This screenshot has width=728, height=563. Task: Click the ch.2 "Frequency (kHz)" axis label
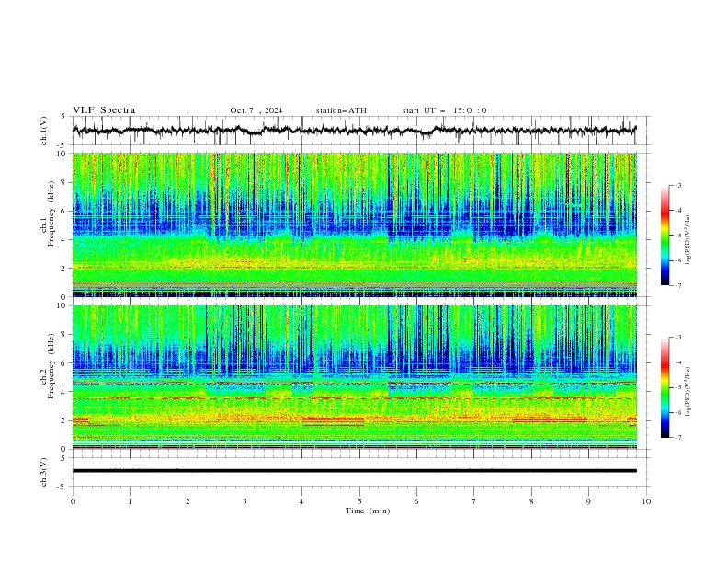pyautogui.click(x=51, y=366)
